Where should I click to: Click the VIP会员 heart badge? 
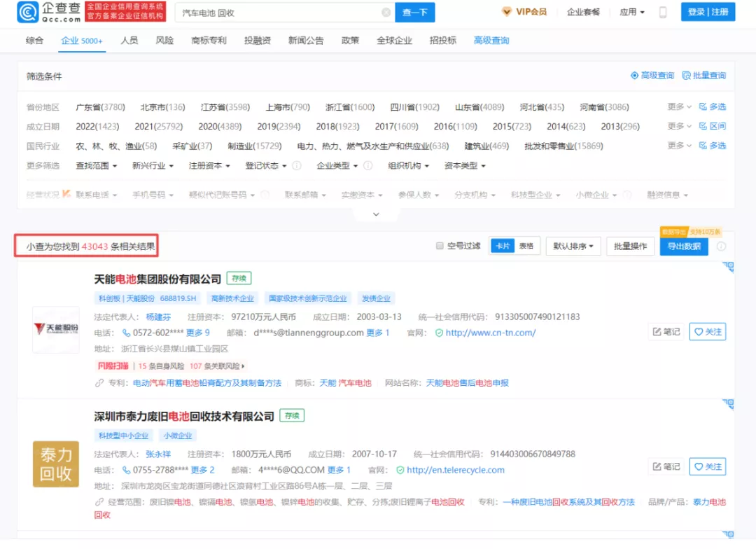pyautogui.click(x=507, y=12)
